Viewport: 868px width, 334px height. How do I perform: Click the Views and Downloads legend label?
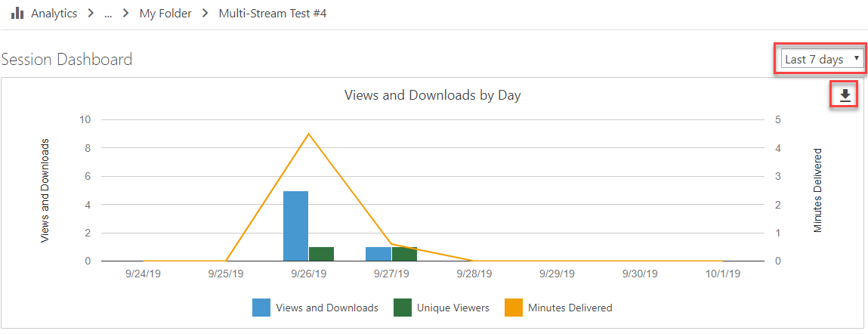(327, 308)
